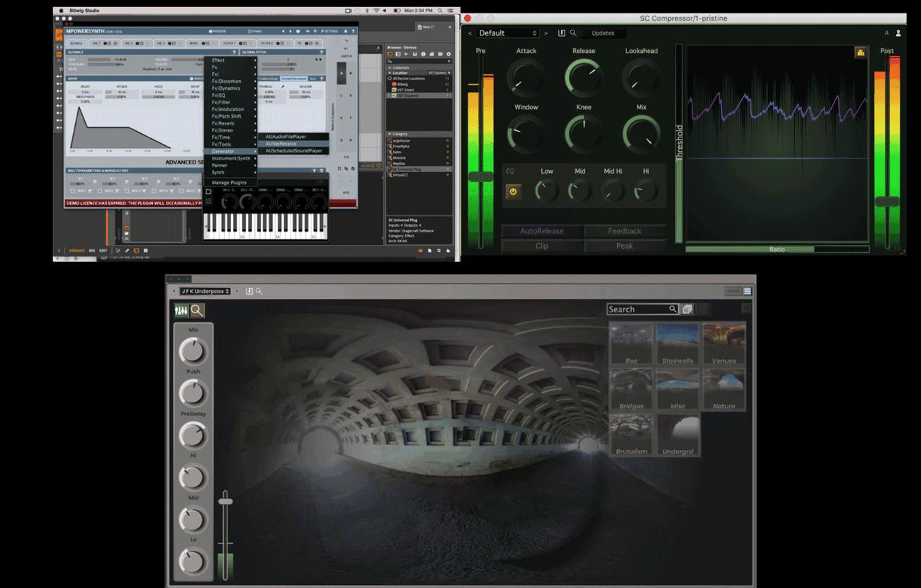Select the mixer controls icon in reverb plugin
This screenshot has width=921, height=588.
181,310
